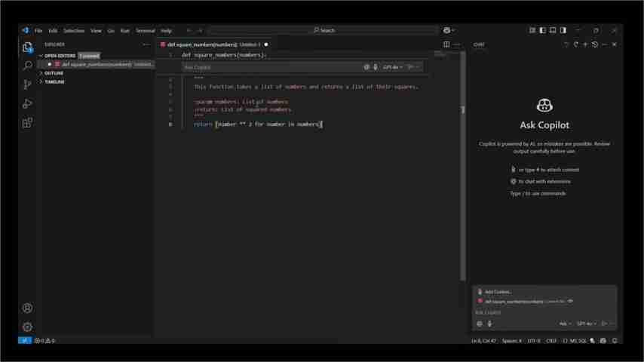Open the Ask mode dropdown in chat
Viewport: 644px width, 362px height.
point(565,324)
